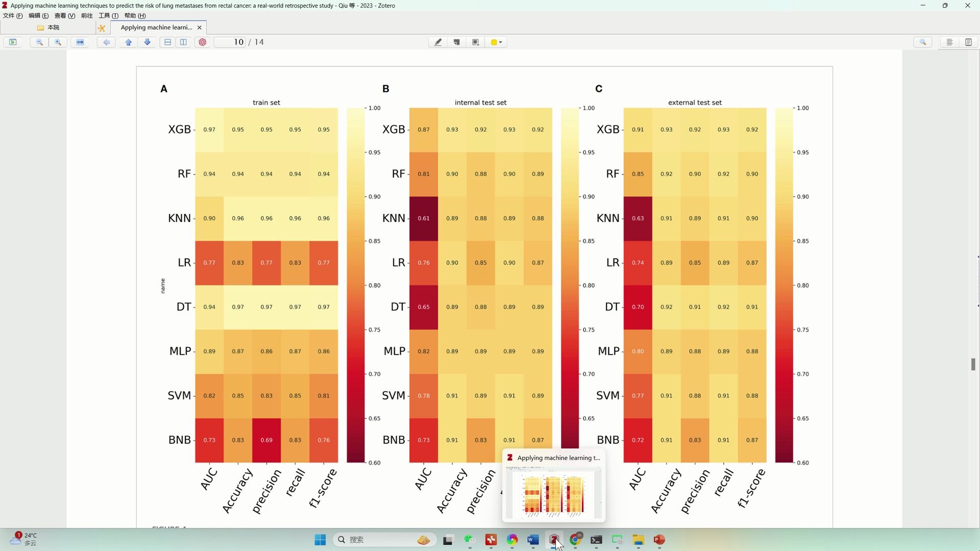Screen dimensions: 980x551
Task: Click the panel label 'A'
Action: point(164,89)
